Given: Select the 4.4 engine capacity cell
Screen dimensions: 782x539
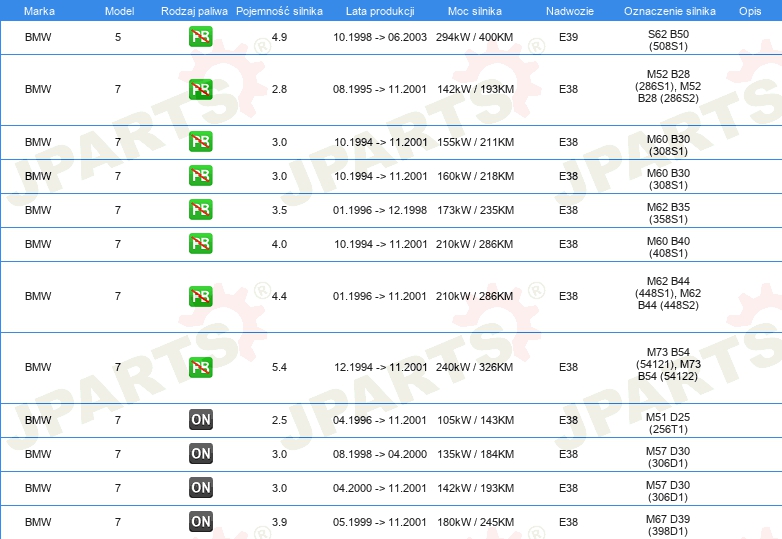Looking at the screenshot, I should point(279,296).
